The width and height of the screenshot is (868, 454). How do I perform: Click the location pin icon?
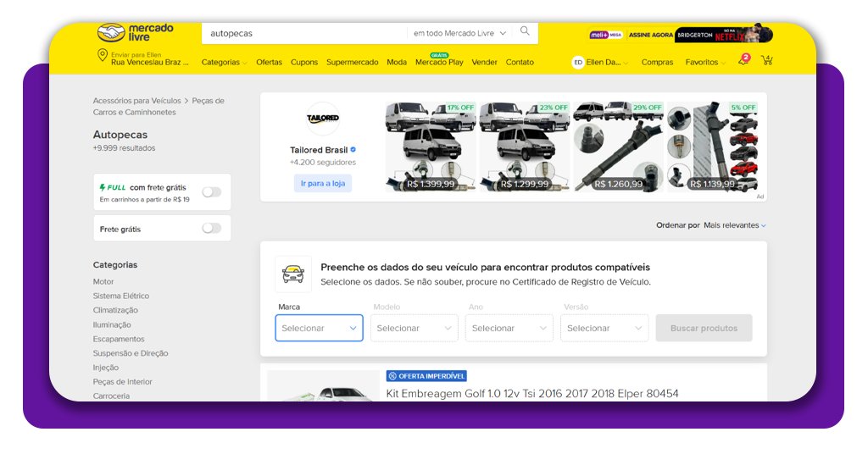tap(103, 55)
